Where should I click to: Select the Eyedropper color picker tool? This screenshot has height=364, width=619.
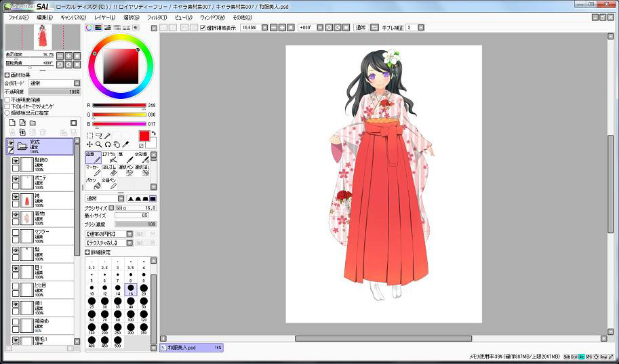pyautogui.click(x=125, y=144)
